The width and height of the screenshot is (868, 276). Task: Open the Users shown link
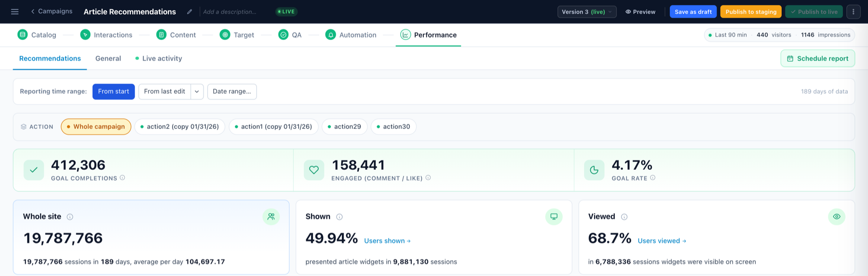point(387,241)
